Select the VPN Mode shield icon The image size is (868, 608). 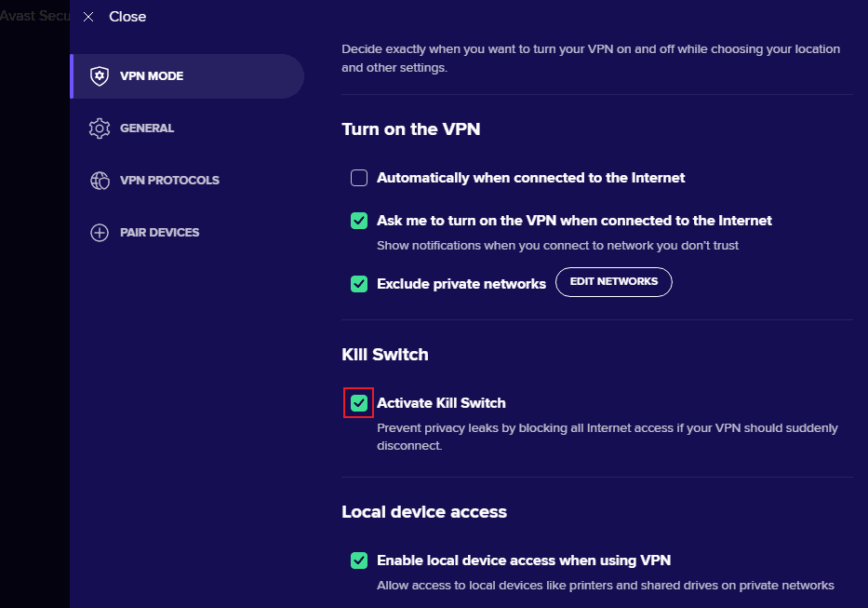click(99, 75)
